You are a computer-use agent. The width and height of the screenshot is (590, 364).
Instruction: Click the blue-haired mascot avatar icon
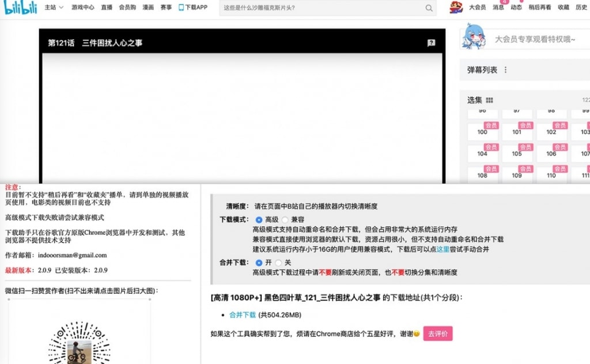coord(474,36)
